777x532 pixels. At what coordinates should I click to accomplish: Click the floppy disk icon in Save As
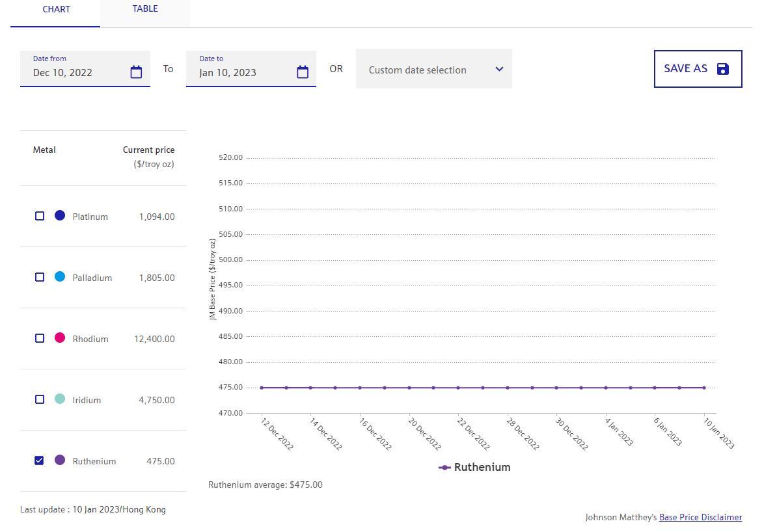[722, 69]
